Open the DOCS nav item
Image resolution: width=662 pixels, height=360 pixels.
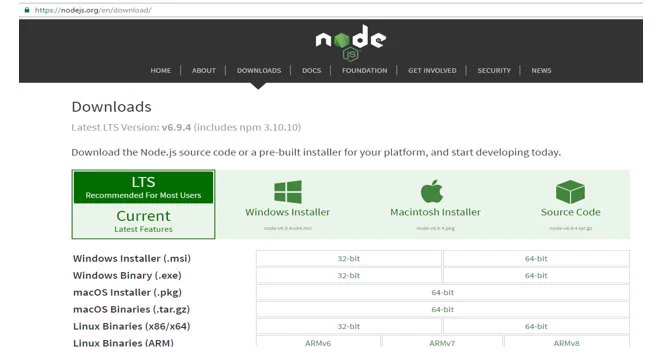(312, 70)
